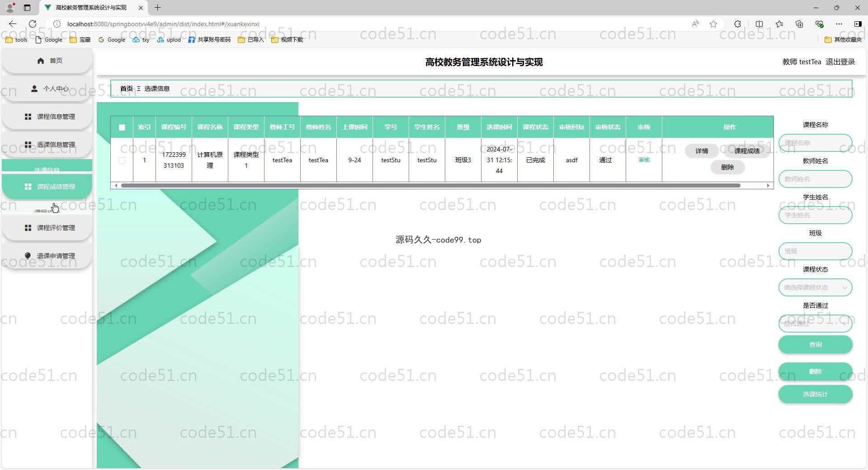Open the txy cloud bookmark
This screenshot has width=868, height=470.
tap(141, 40)
